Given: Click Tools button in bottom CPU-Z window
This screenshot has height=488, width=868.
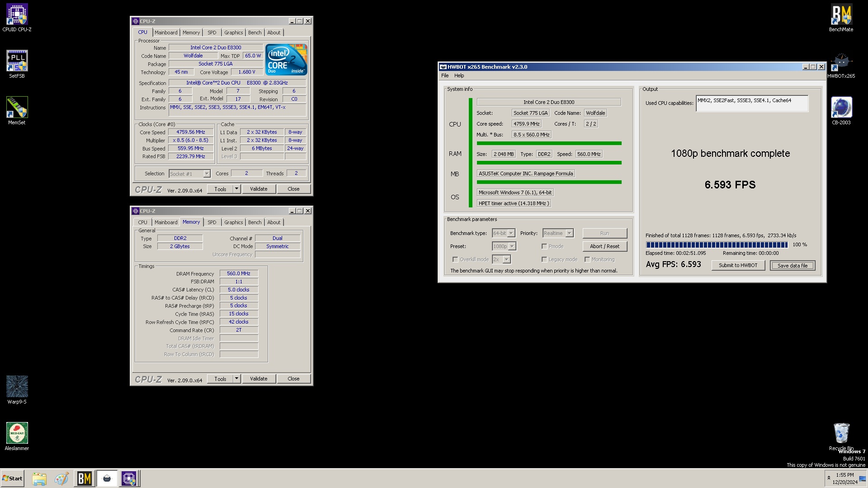Looking at the screenshot, I should pos(220,379).
